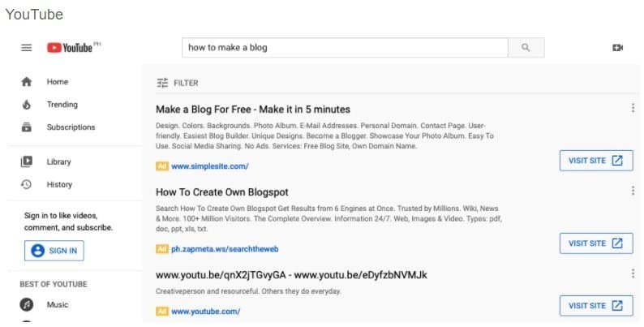This screenshot has height=327, width=644.
Task: Click the Home icon in sidebar
Action: [26, 82]
